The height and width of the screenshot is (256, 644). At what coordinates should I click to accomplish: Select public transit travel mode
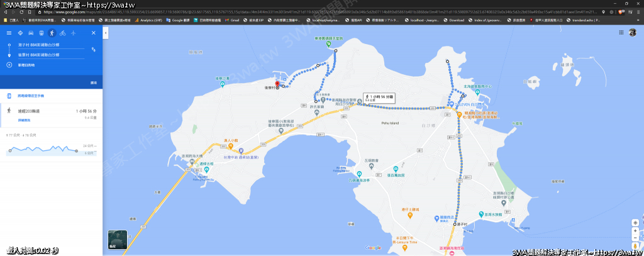coord(42,32)
